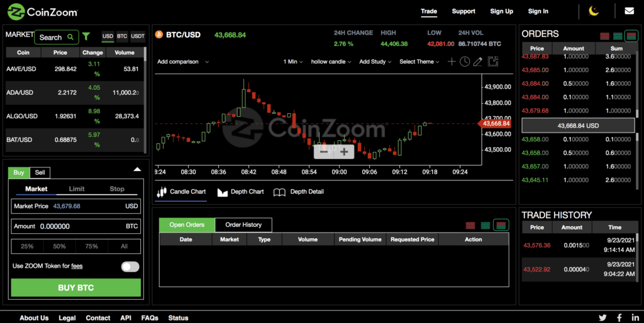Open CoinZoom Facebook page

point(619,317)
